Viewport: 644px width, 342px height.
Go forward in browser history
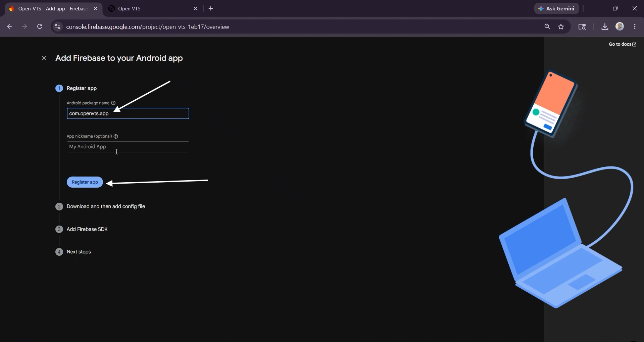tap(24, 27)
